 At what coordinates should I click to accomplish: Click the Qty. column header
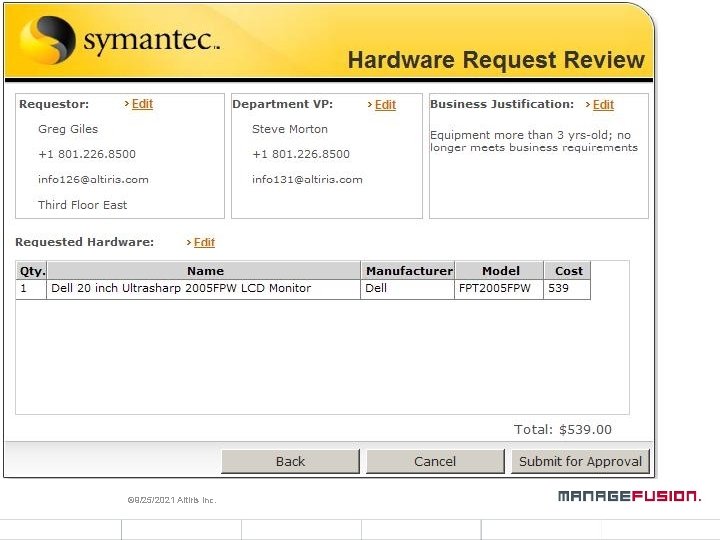31,271
